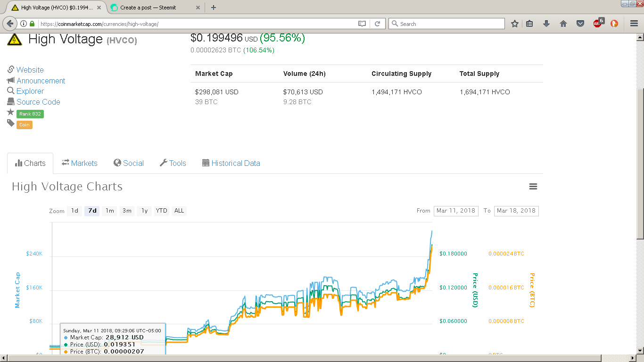Click the tag icon beside Coin
The width and height of the screenshot is (644, 362).
pyautogui.click(x=10, y=123)
